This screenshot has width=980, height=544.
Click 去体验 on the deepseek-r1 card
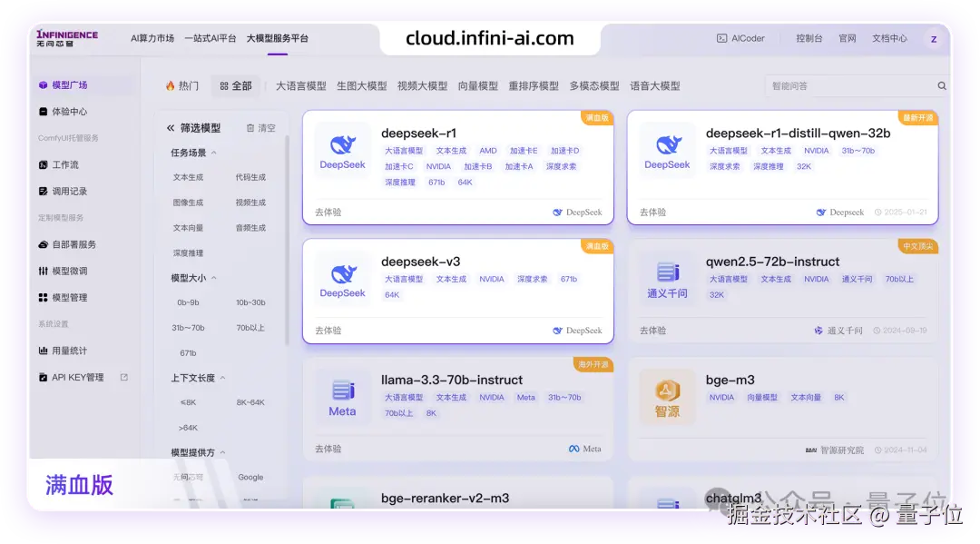pyautogui.click(x=328, y=212)
